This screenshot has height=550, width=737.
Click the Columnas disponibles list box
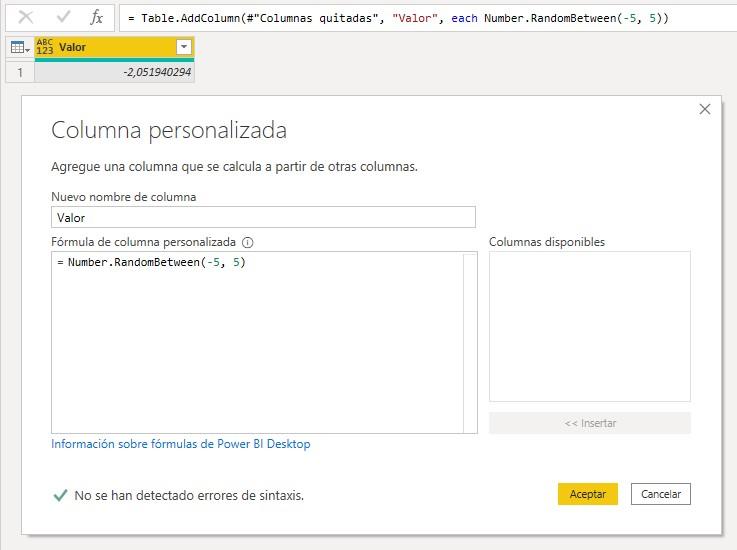point(589,326)
